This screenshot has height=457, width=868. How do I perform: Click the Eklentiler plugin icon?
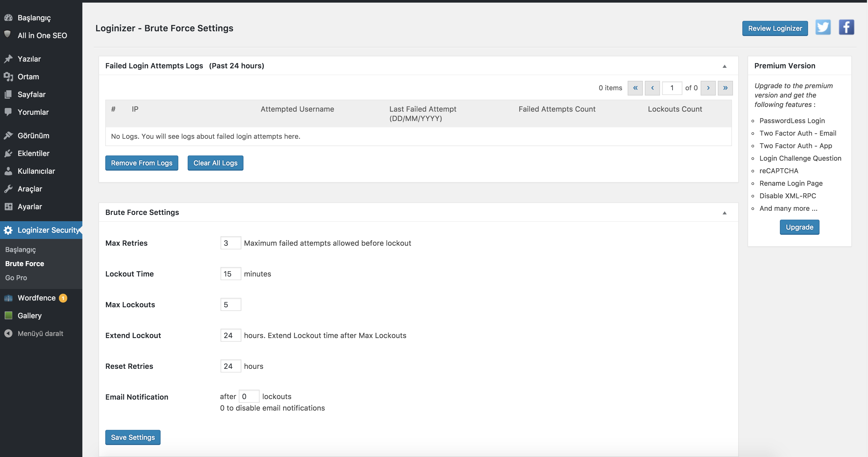8,153
